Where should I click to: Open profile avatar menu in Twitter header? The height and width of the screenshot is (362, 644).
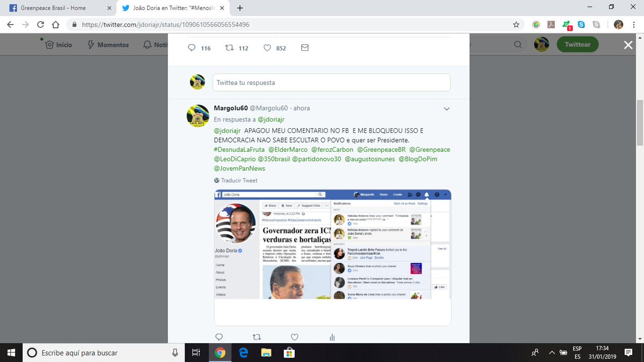pos(541,45)
